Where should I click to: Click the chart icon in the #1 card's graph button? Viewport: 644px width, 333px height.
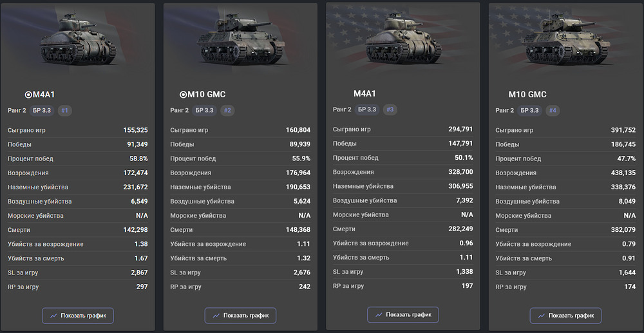tap(53, 316)
